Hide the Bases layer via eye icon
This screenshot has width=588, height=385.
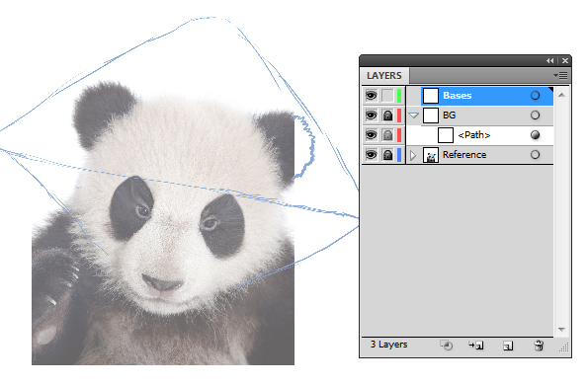372,96
